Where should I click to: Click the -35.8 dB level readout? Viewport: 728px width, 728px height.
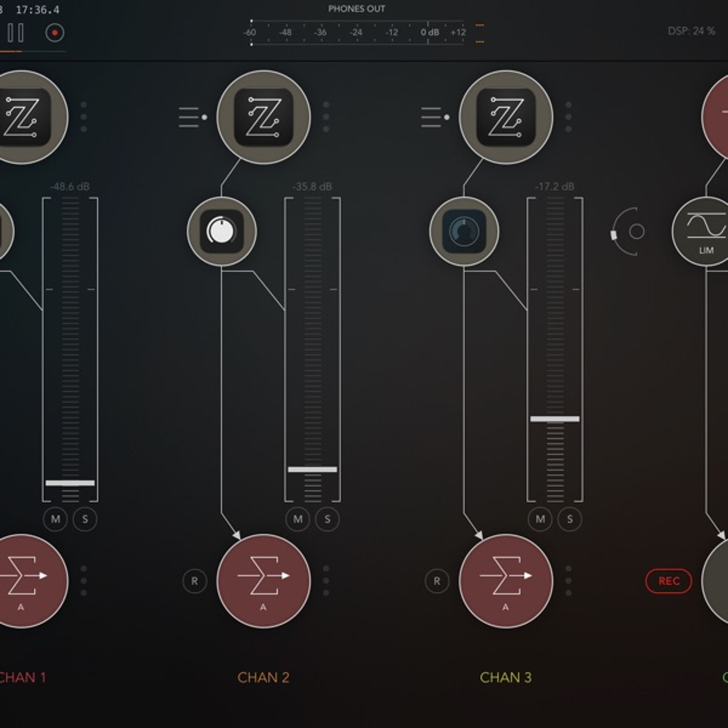click(x=312, y=187)
